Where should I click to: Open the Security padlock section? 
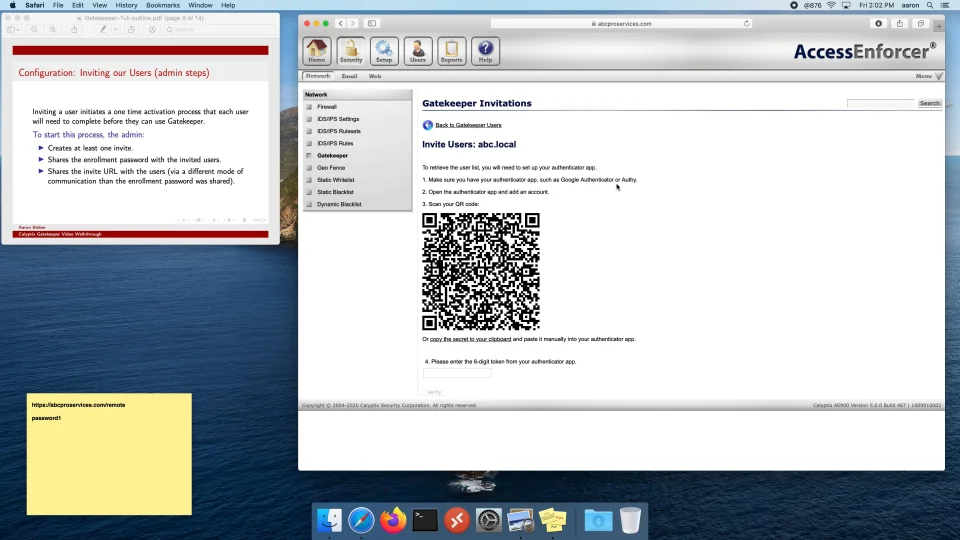[x=350, y=50]
